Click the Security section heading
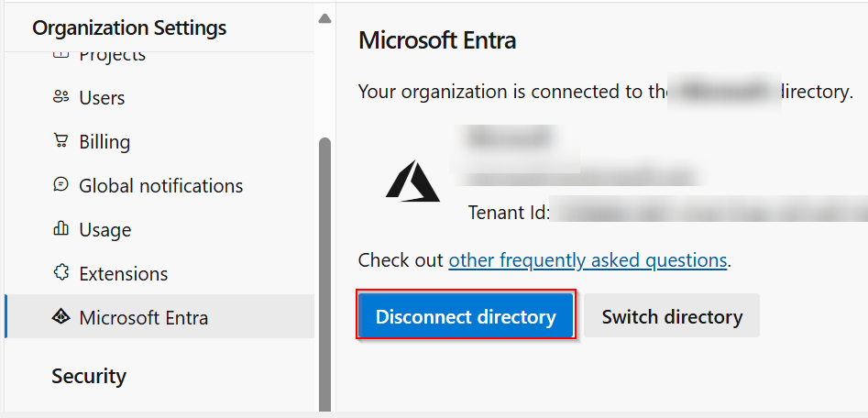The width and height of the screenshot is (868, 418). tap(89, 376)
